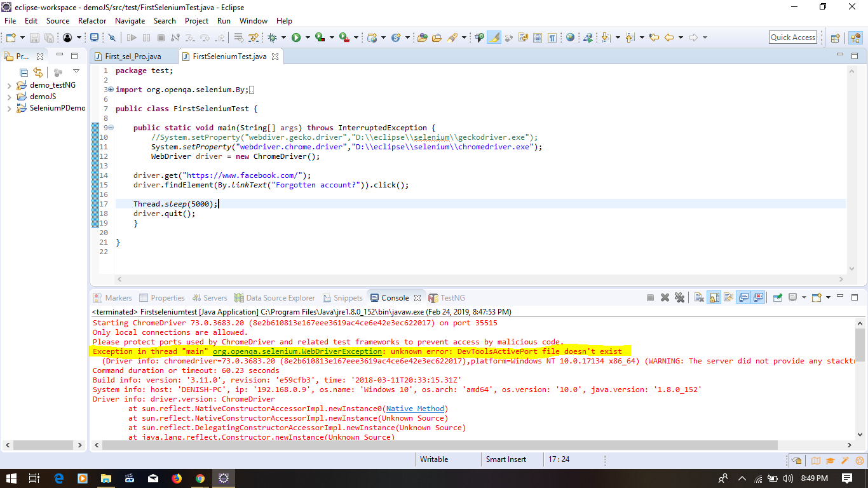868x488 pixels.
Task: Toggle Block Selection Mode icon
Action: 537,37
